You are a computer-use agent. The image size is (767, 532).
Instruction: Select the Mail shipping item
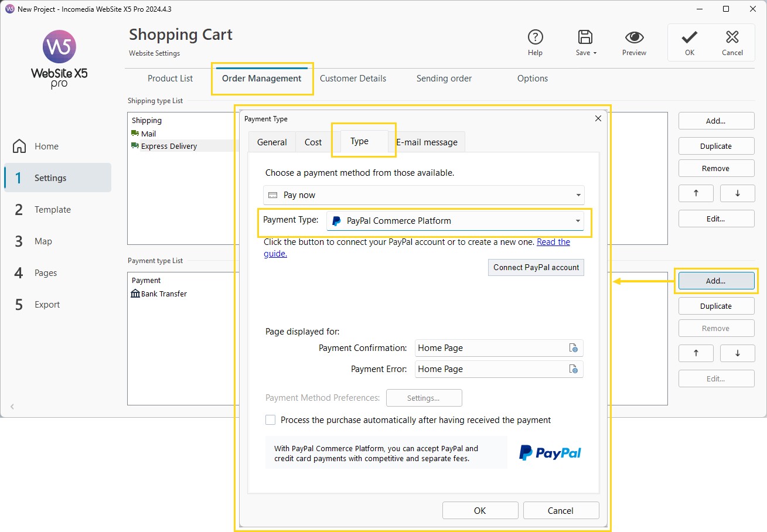[x=144, y=134]
